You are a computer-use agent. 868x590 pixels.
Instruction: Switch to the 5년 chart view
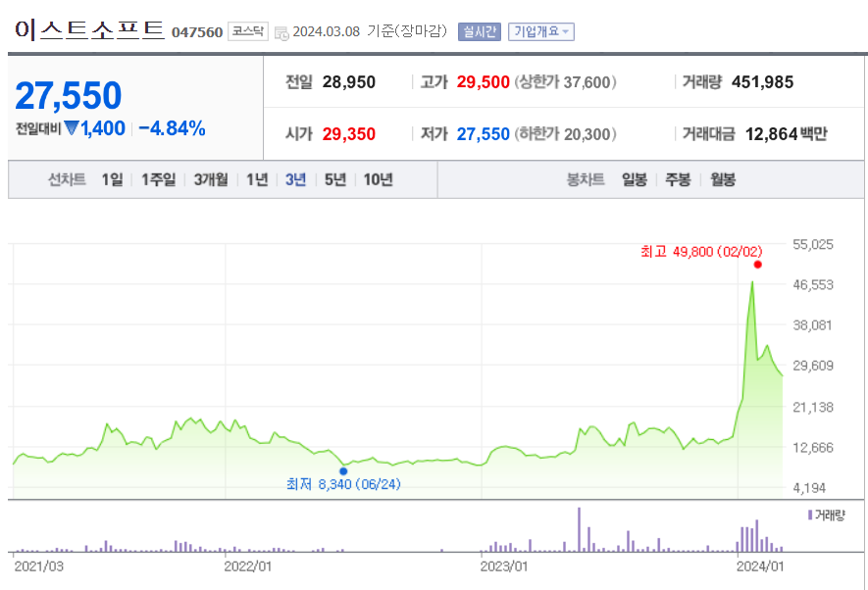coord(335,179)
